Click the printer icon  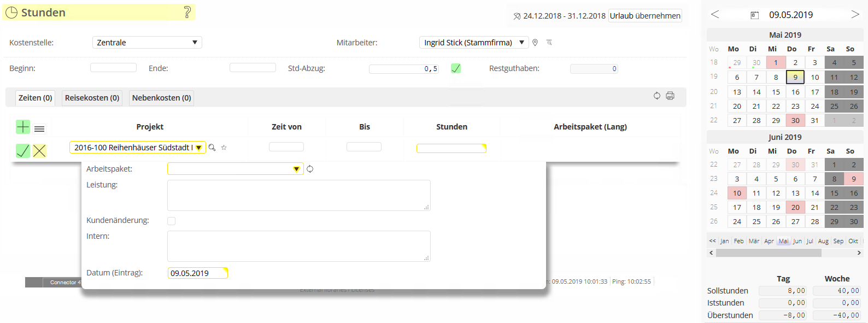(x=670, y=96)
